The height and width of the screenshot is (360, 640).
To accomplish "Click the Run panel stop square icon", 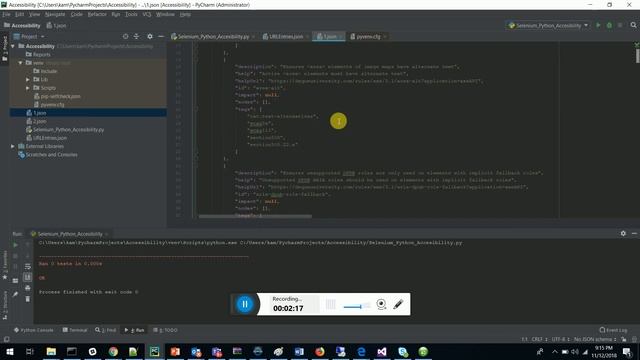I will click(16, 256).
